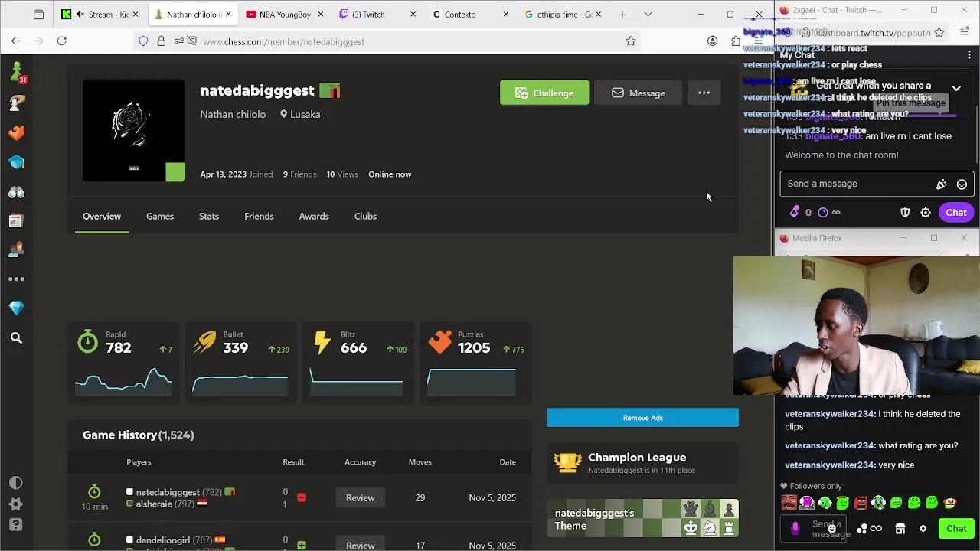Open the Bullet 339 rating card
This screenshot has width=980, height=551.
(240, 363)
